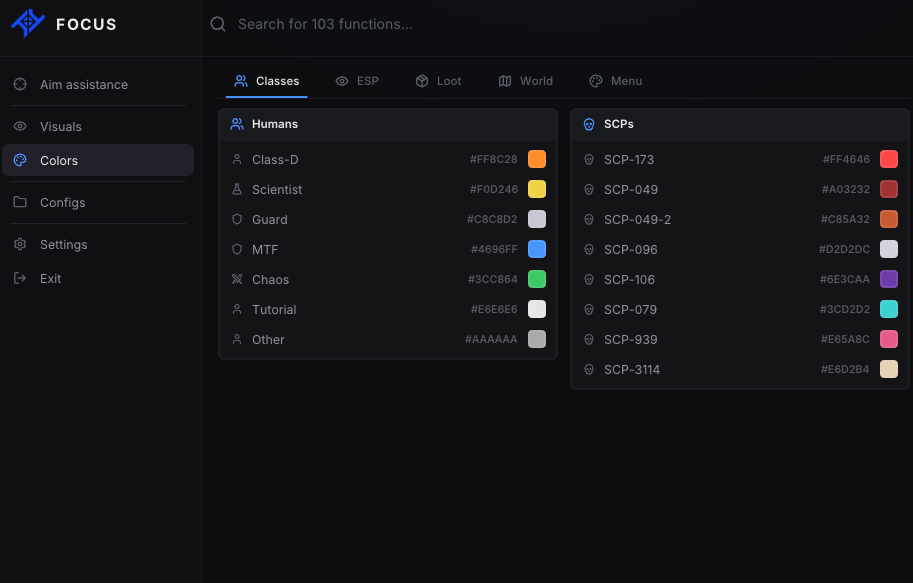
Task: Click the search magnifier icon
Action: point(218,24)
